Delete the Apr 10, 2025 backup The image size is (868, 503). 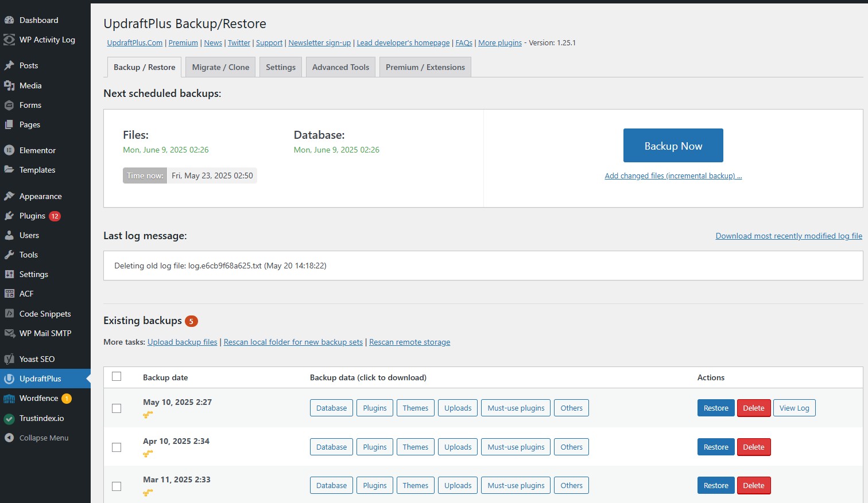click(754, 447)
